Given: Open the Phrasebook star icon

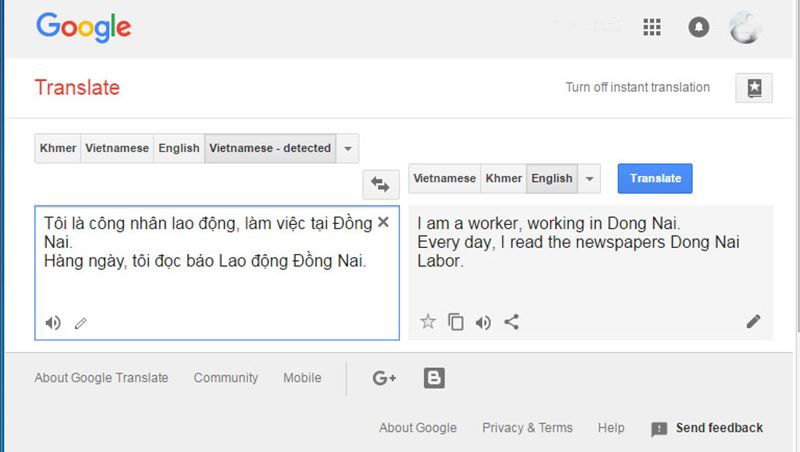Looking at the screenshot, I should click(x=754, y=88).
